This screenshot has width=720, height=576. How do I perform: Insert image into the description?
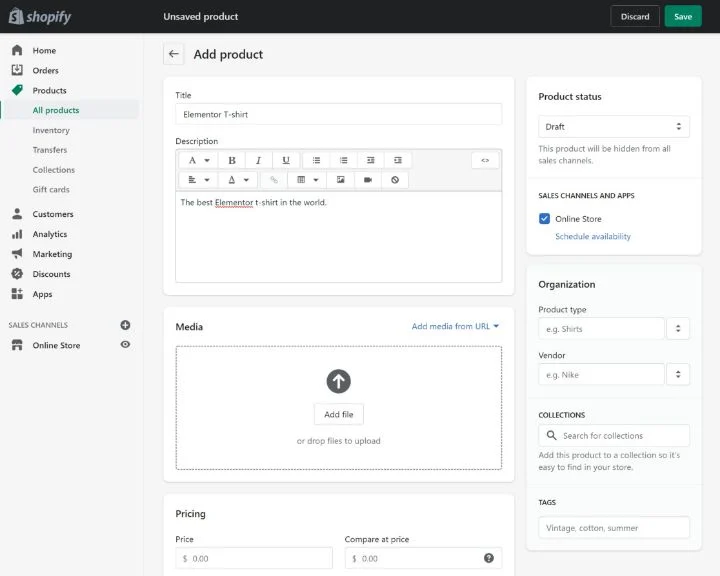pyautogui.click(x=341, y=180)
